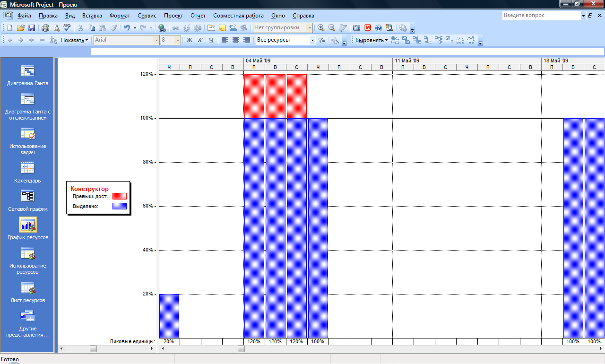The height and width of the screenshot is (364, 605).
Task: Open the Совместная работа menu
Action: (x=239, y=16)
